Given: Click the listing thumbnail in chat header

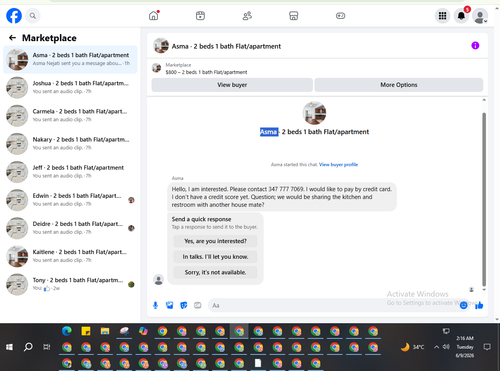Looking at the screenshot, I should click(x=161, y=46).
